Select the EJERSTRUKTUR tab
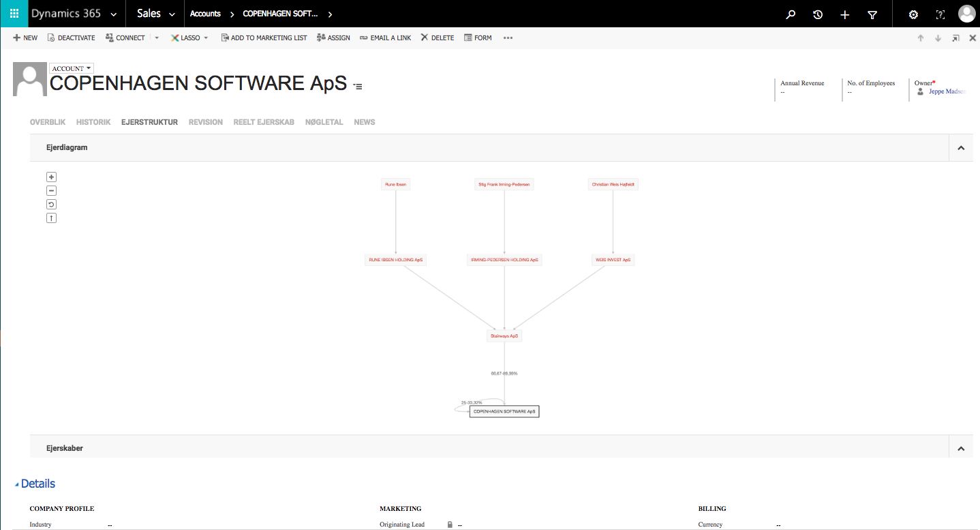The image size is (980, 530). (149, 122)
